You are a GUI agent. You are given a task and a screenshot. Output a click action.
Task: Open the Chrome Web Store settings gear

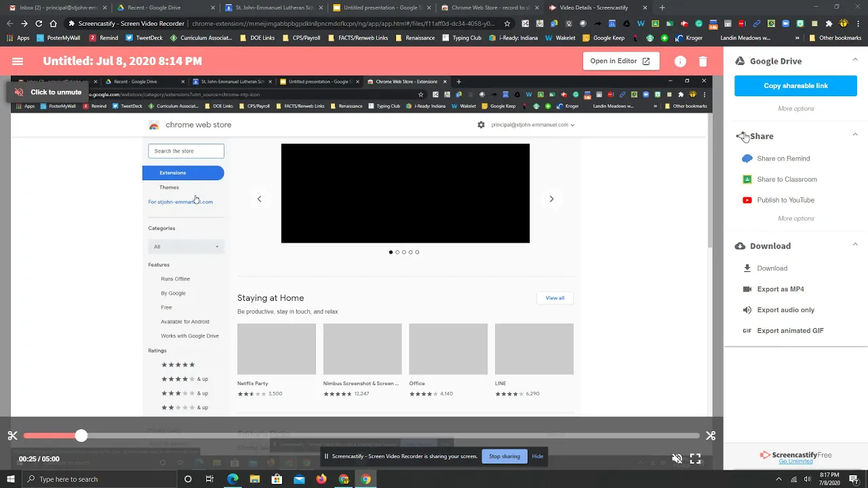pos(481,125)
